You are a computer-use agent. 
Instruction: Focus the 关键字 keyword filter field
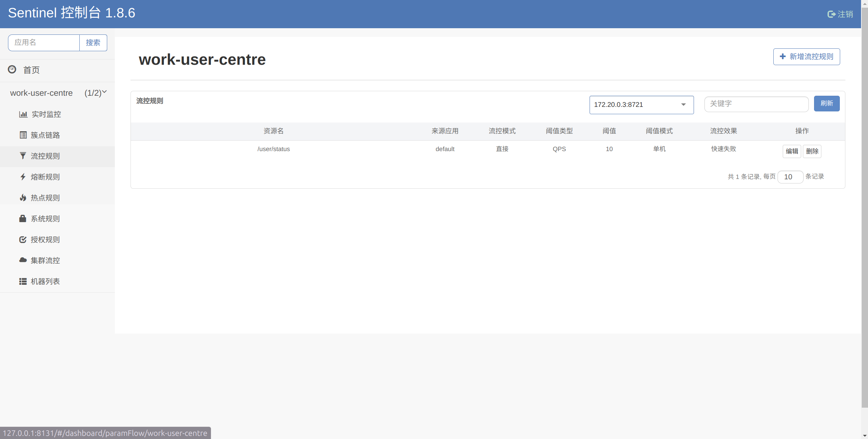(756, 104)
